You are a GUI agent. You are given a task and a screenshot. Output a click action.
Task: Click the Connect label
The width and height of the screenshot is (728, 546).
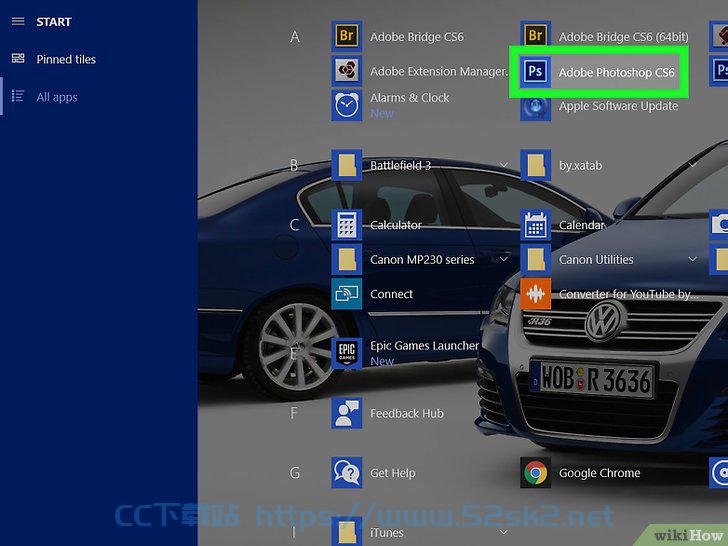pyautogui.click(x=391, y=294)
